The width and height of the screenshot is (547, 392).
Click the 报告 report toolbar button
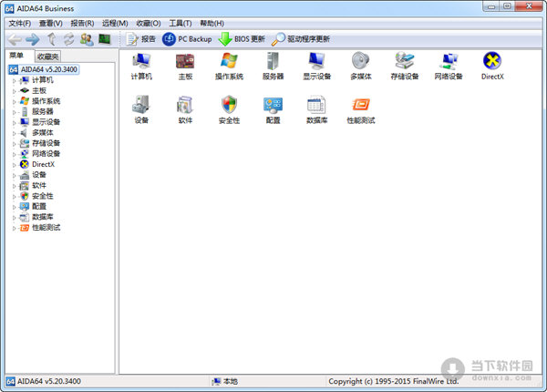pos(140,39)
